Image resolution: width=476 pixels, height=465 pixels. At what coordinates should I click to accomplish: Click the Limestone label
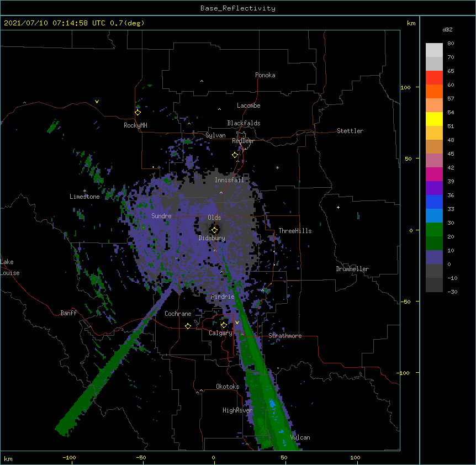coord(84,197)
